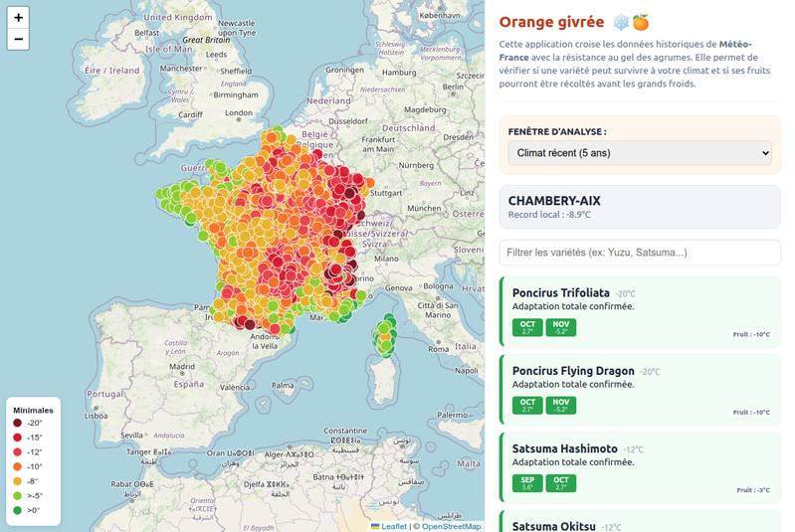Open the OpenStreetMap attribution link
The width and height of the screenshot is (795, 532).
(451, 526)
